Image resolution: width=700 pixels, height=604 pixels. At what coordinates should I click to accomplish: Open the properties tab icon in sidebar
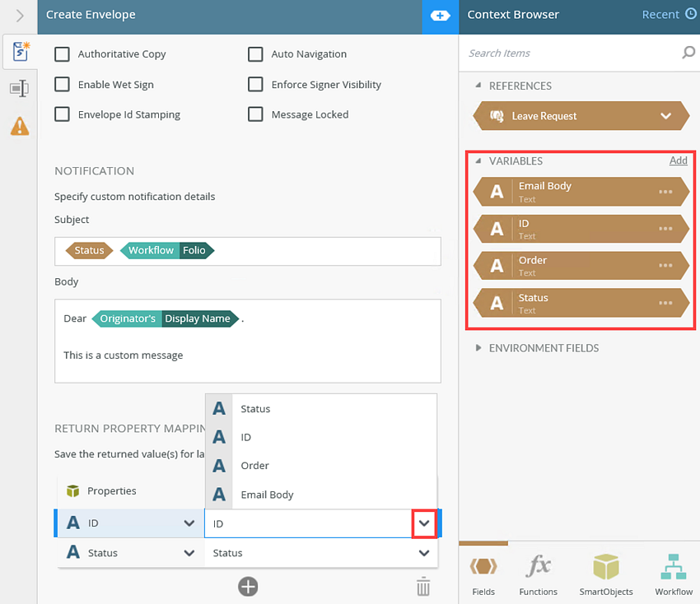(19, 88)
